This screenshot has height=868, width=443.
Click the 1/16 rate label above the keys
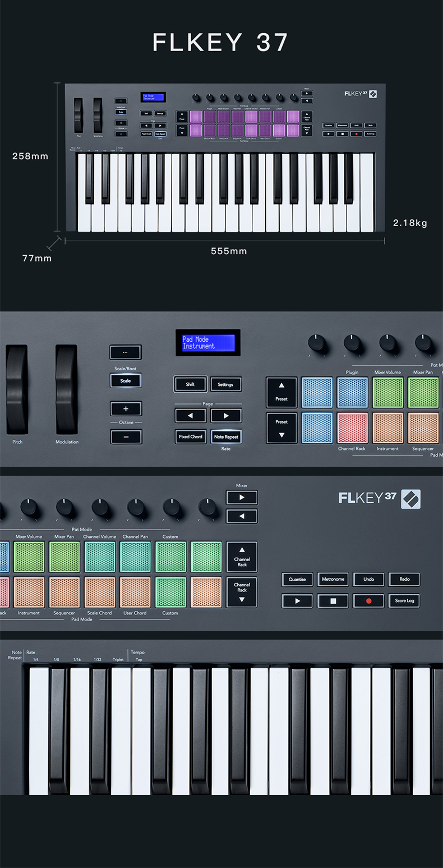click(x=77, y=660)
